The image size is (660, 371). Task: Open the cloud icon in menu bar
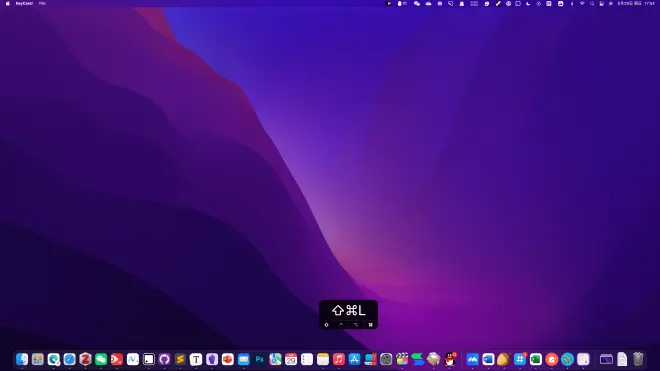[x=428, y=3]
